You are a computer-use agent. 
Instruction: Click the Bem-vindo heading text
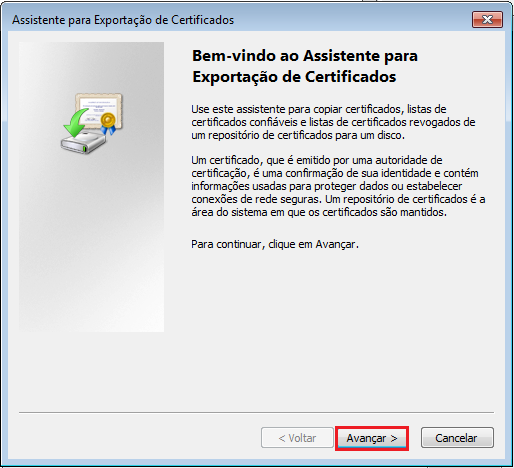pyautogui.click(x=305, y=55)
